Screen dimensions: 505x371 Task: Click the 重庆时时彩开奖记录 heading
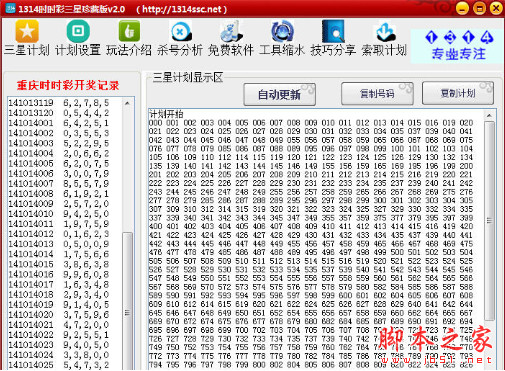point(68,85)
